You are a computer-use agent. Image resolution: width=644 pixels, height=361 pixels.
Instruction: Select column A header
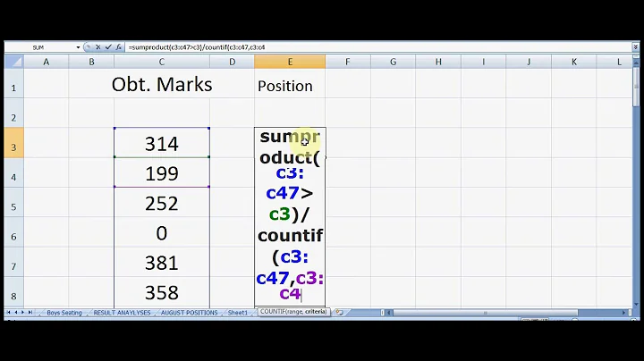46,62
